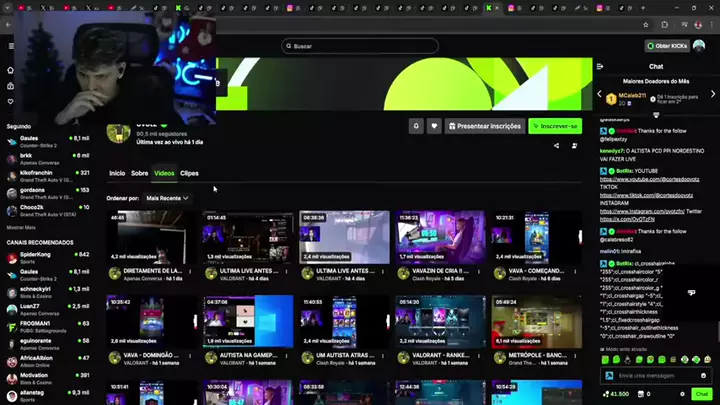
Task: Click the notification bell icon
Action: point(416,126)
